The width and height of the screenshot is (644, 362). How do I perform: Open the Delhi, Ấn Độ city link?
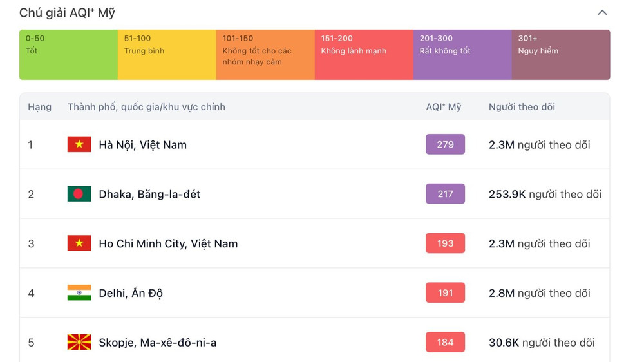(x=131, y=293)
